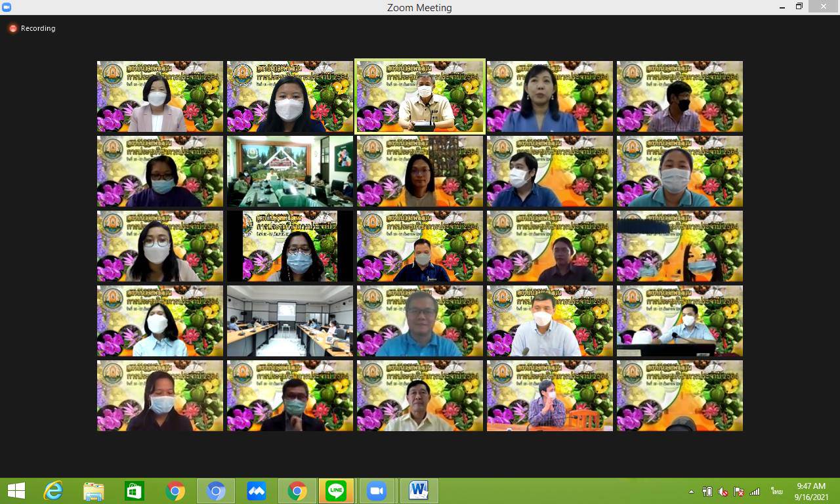This screenshot has height=504, width=840.
Task: Unmute the system volume tray icon
Action: tap(723, 492)
